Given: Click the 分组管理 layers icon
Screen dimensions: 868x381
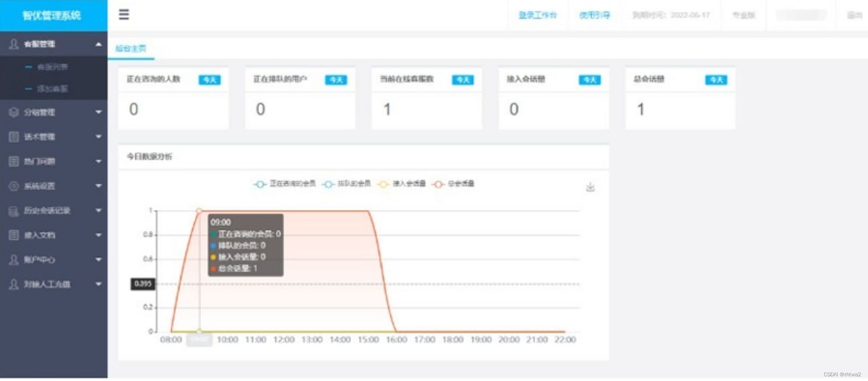Looking at the screenshot, I should [14, 112].
